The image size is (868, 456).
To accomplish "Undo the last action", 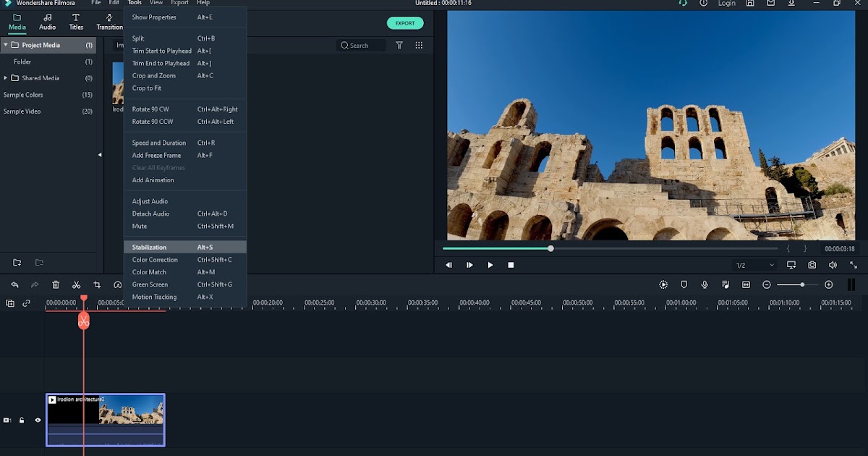I will tap(14, 284).
